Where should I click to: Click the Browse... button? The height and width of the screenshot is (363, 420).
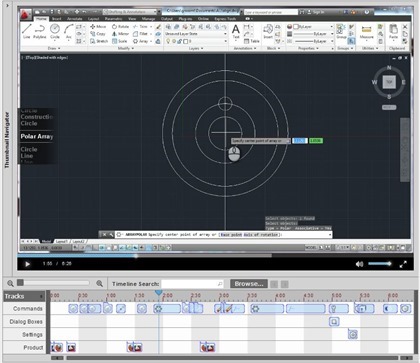click(x=249, y=284)
